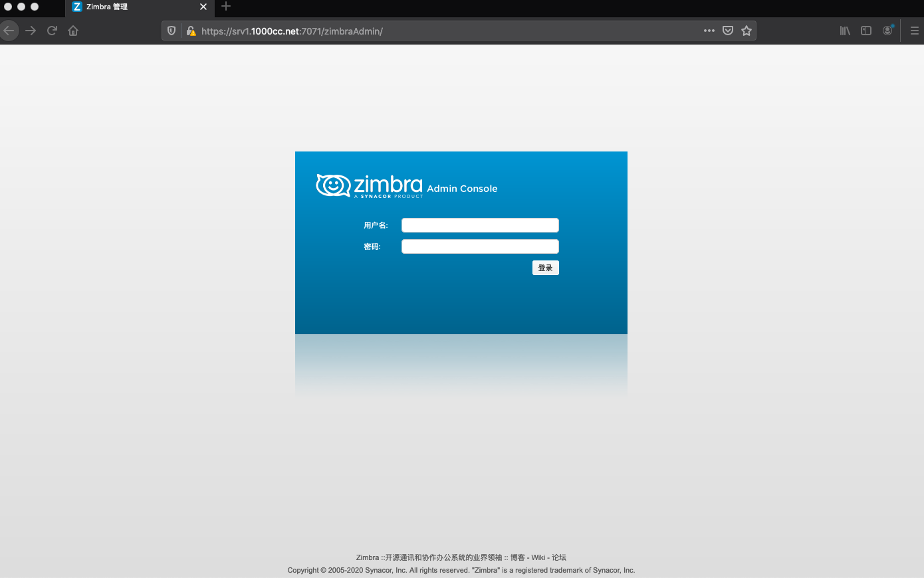
Task: Toggle the sidebar view icon
Action: point(866,31)
